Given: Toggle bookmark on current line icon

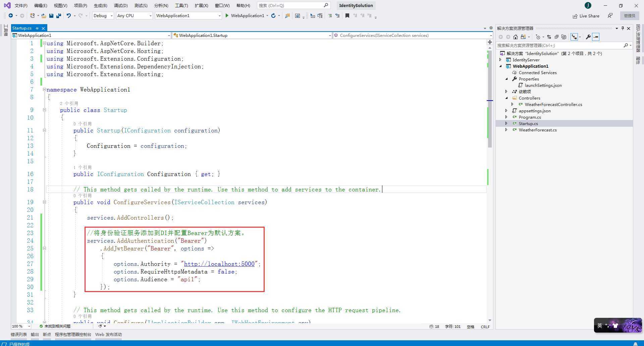Looking at the screenshot, I should (x=347, y=16).
